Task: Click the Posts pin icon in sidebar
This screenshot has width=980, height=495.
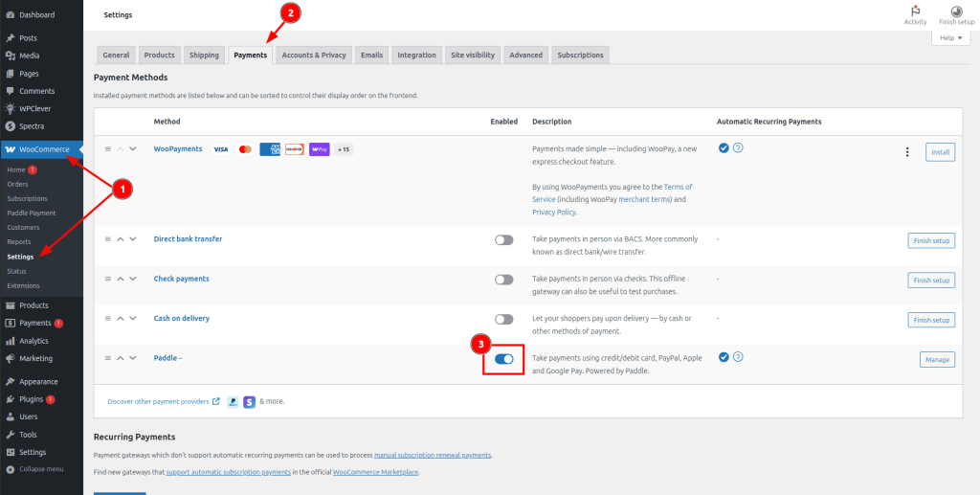Action: 10,38
